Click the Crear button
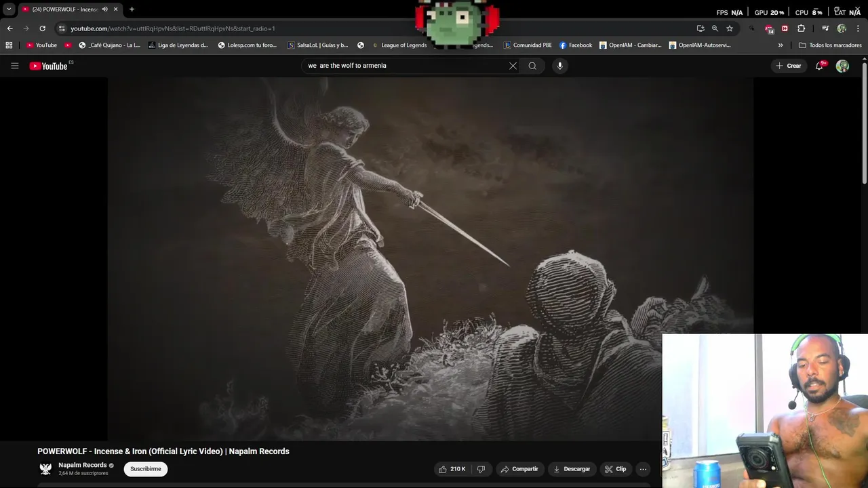Image resolution: width=868 pixels, height=488 pixels. click(789, 66)
